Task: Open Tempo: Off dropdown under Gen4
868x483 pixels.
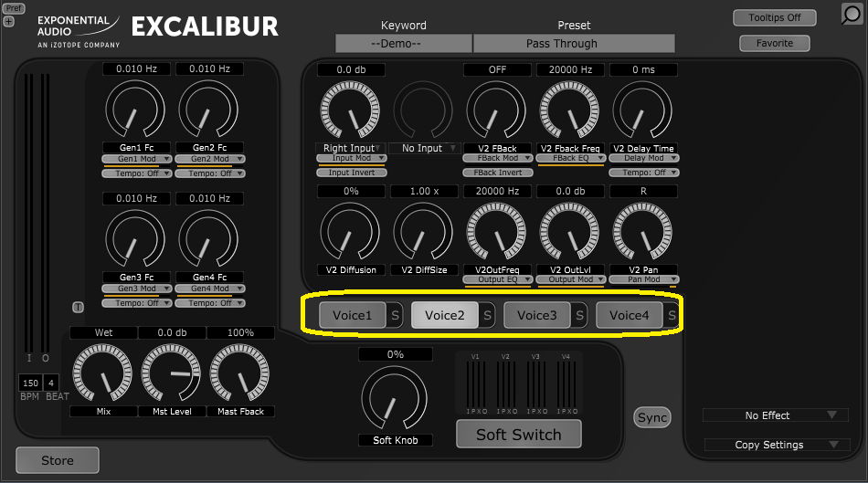Action: tap(210, 302)
